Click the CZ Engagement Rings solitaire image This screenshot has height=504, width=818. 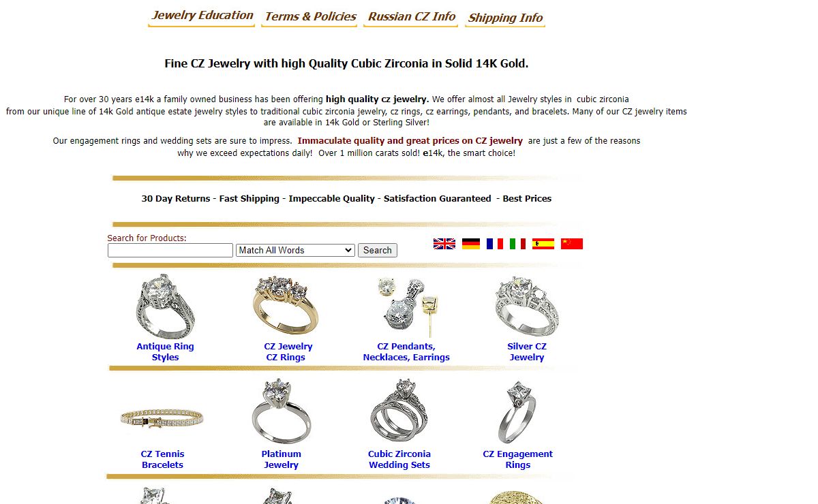pyautogui.click(x=518, y=412)
